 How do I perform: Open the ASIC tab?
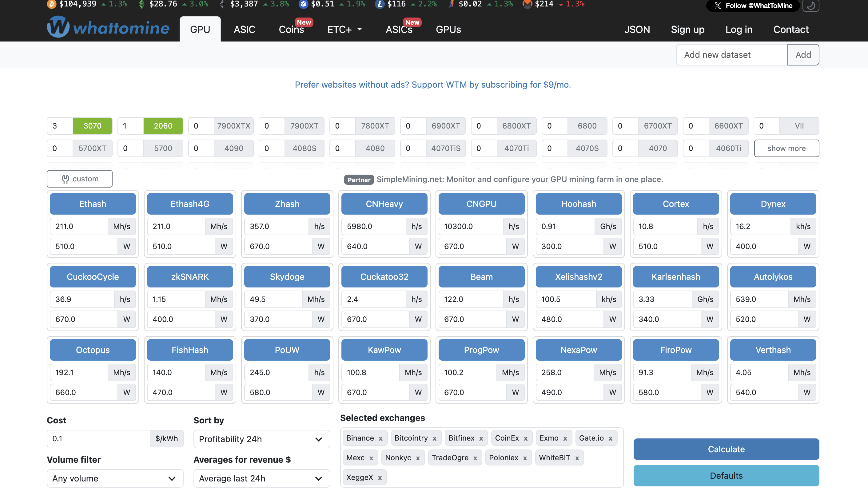point(245,30)
